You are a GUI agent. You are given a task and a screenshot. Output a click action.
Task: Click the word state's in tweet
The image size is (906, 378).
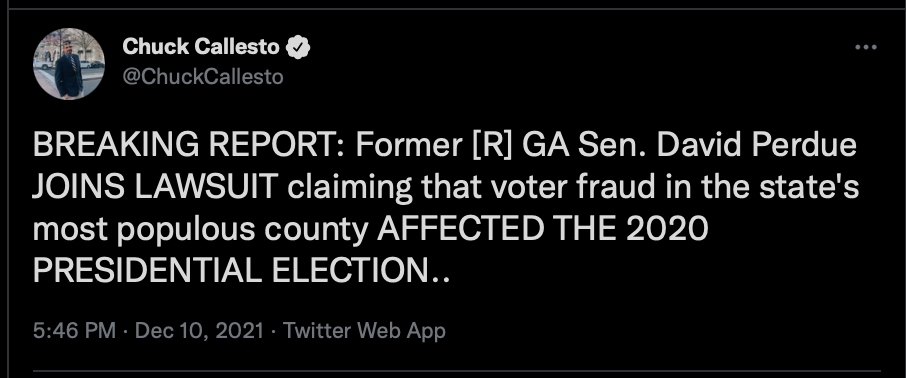tap(818, 188)
